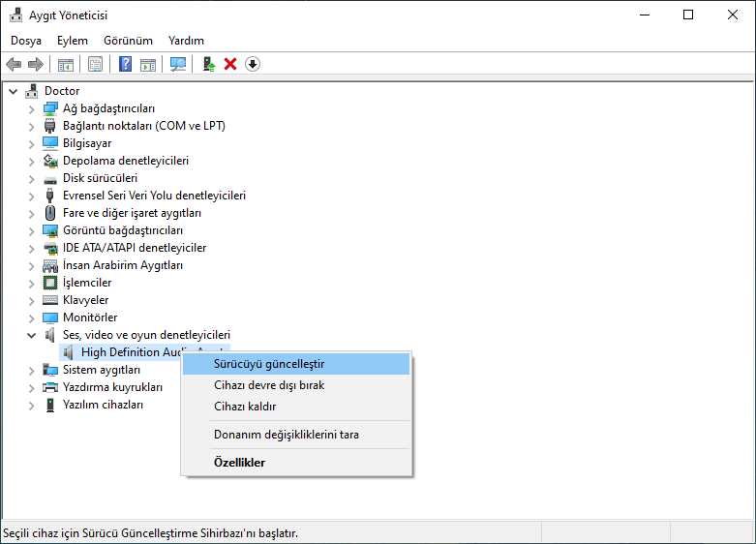
Task: Select Fare ve diğer işaret aygıtları label
Action: click(x=132, y=213)
